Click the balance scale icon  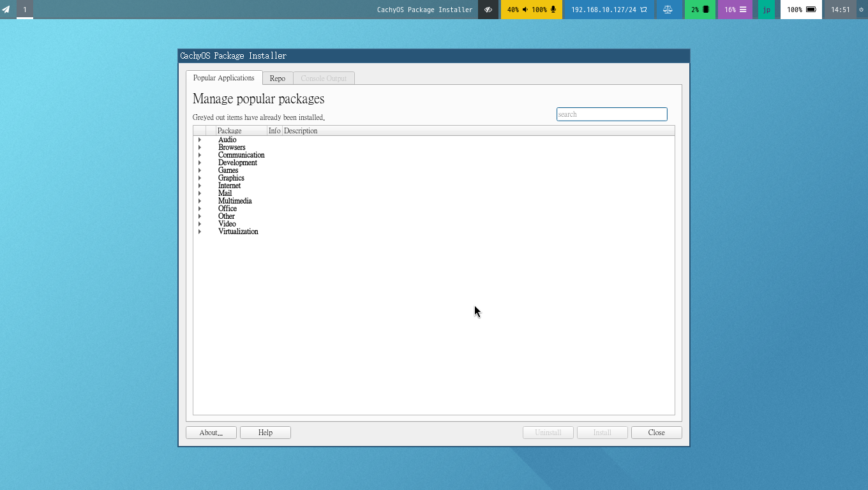click(x=668, y=10)
